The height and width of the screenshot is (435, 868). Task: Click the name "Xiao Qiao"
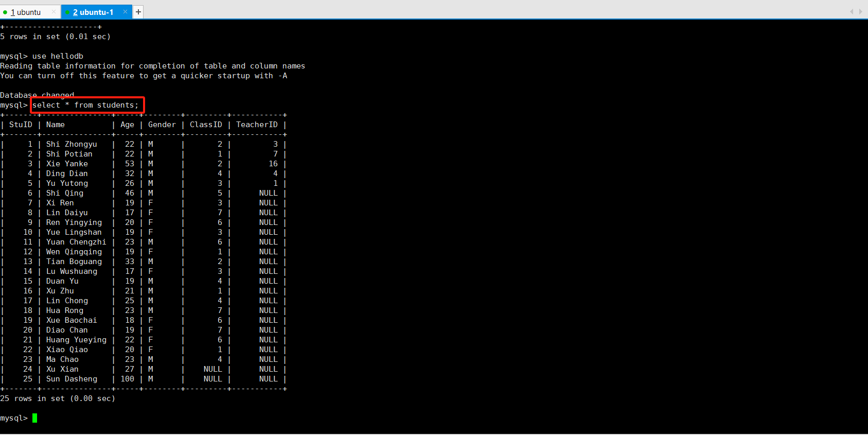[67, 350]
